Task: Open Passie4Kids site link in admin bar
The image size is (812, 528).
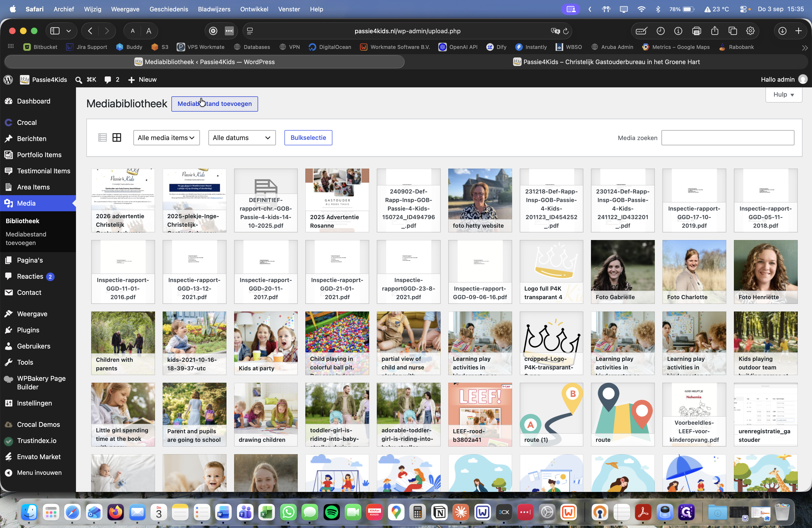Action: coord(44,80)
